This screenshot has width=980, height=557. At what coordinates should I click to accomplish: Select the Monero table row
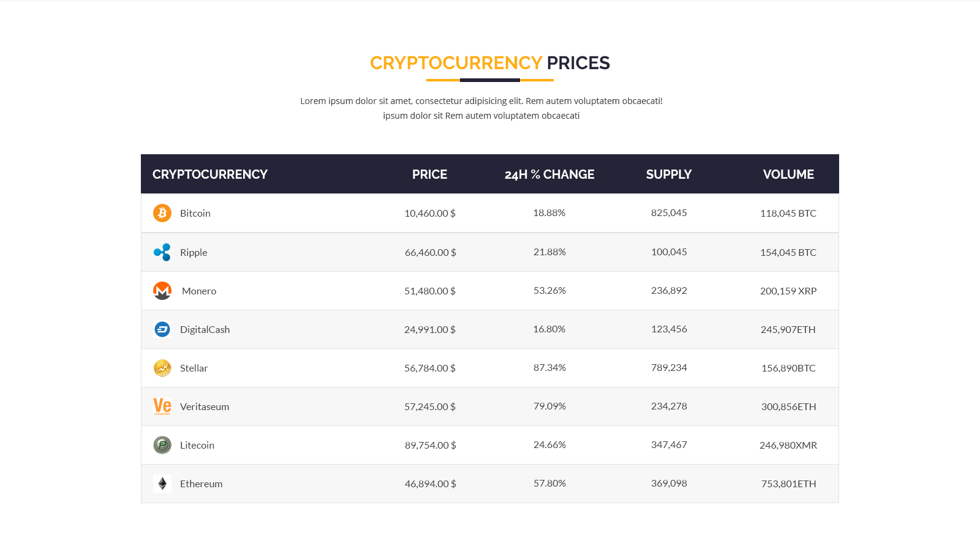[x=429, y=290]
